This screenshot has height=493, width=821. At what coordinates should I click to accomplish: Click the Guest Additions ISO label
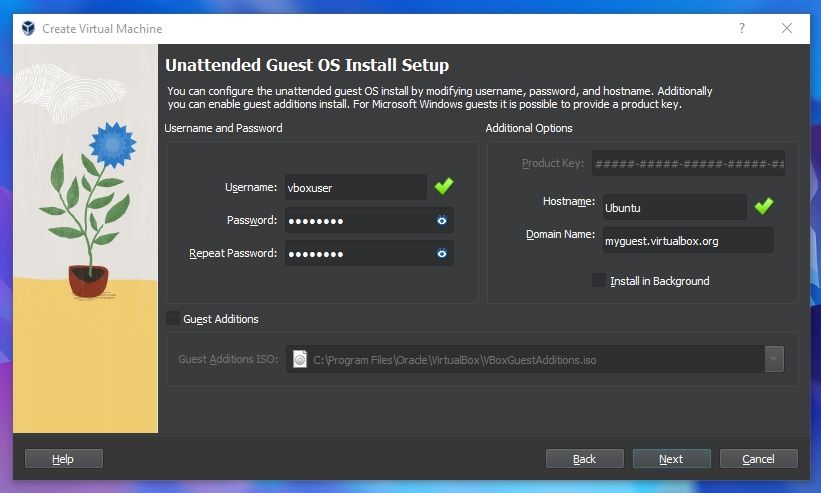pos(228,359)
